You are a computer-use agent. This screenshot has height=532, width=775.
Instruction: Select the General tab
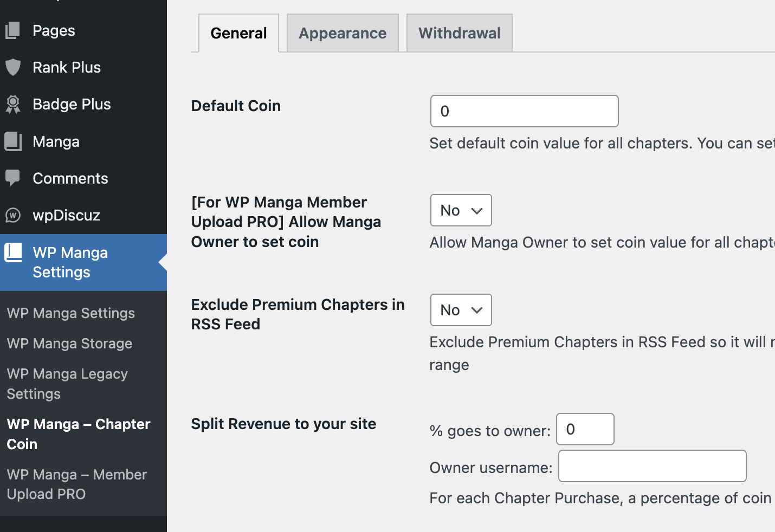pyautogui.click(x=238, y=33)
